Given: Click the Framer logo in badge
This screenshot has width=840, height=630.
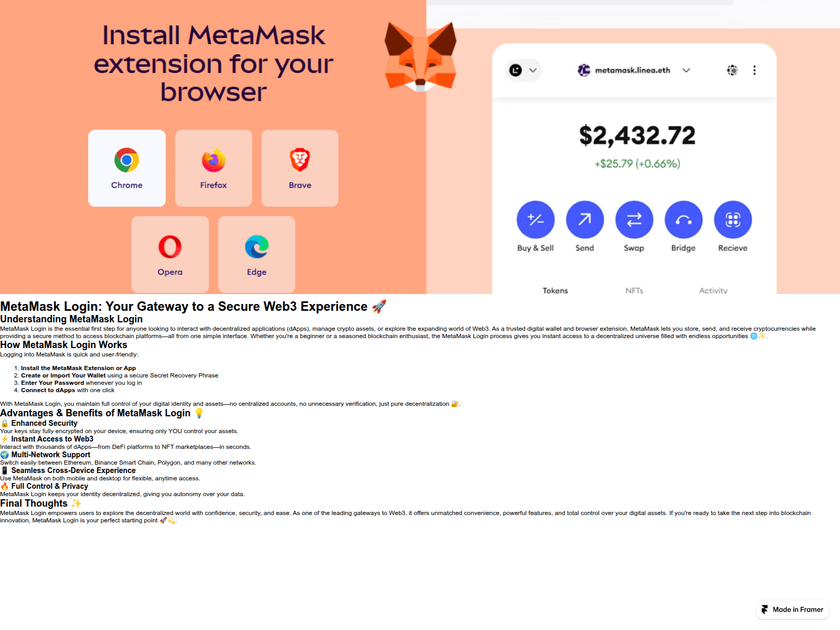Looking at the screenshot, I should pos(765,610).
